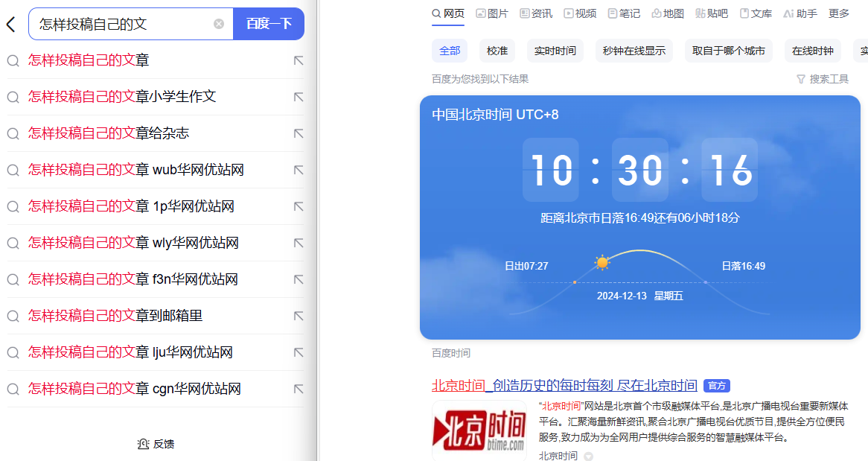Open the 图片 images tab
Screen dimensions: 868x461
point(491,13)
